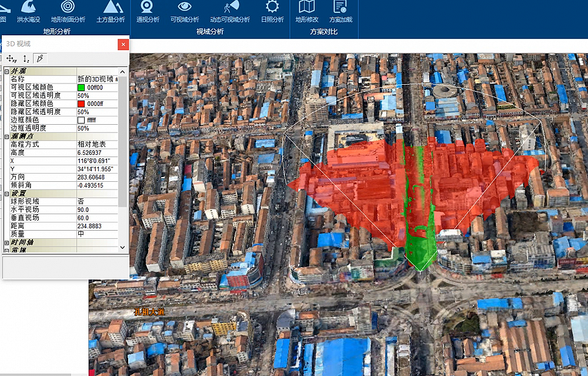Pick the red 隐藏区域颜色 swatch

pos(81,104)
